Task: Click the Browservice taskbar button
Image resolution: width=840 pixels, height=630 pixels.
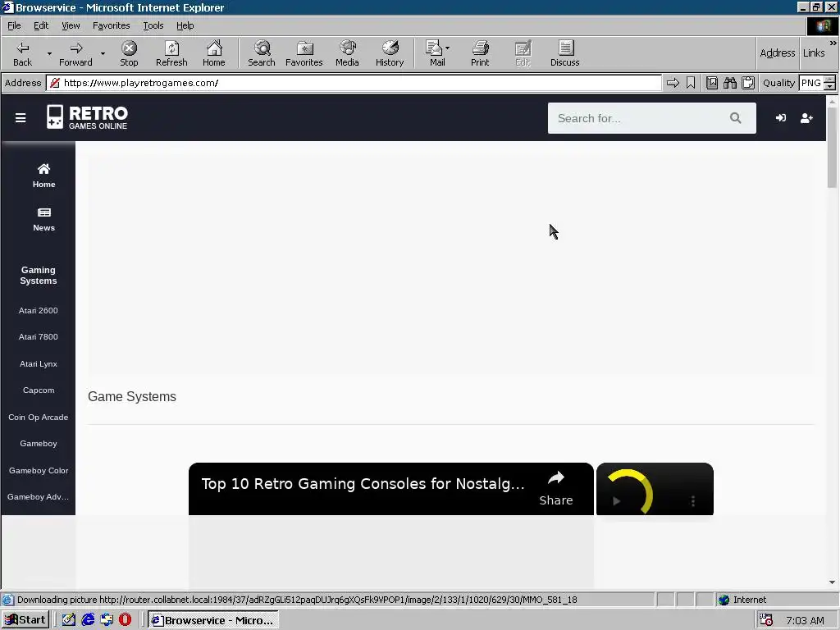Action: point(212,620)
